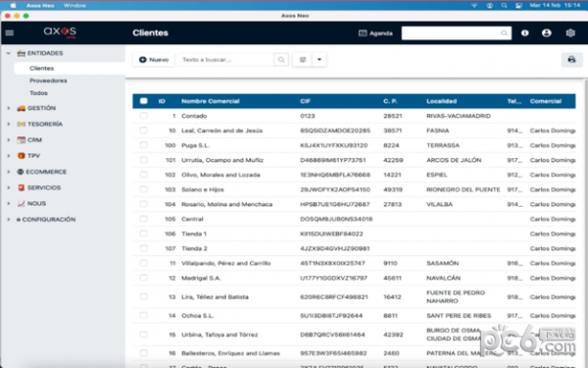Toggle the select-all checkbox in table header
588x368 pixels.
pyautogui.click(x=143, y=101)
